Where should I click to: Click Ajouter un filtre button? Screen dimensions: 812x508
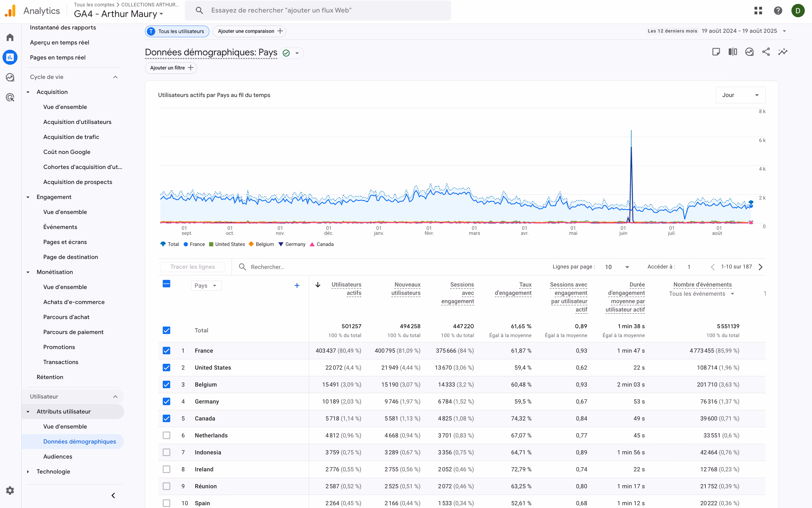[171, 68]
